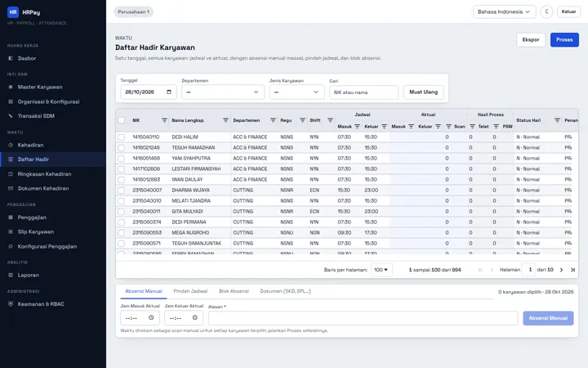Screen dimensions: 588x368
Task: Expand the Jenis Karyawan dropdown
Action: point(296,92)
